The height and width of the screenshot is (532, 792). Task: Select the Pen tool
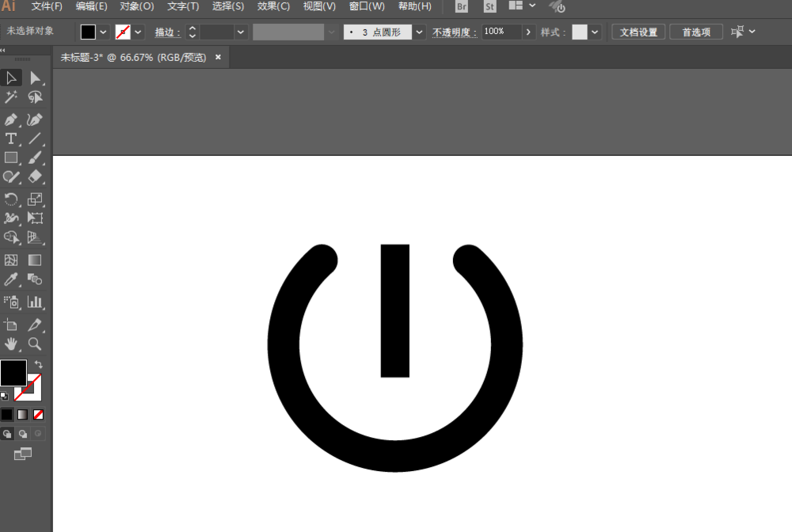[11, 120]
